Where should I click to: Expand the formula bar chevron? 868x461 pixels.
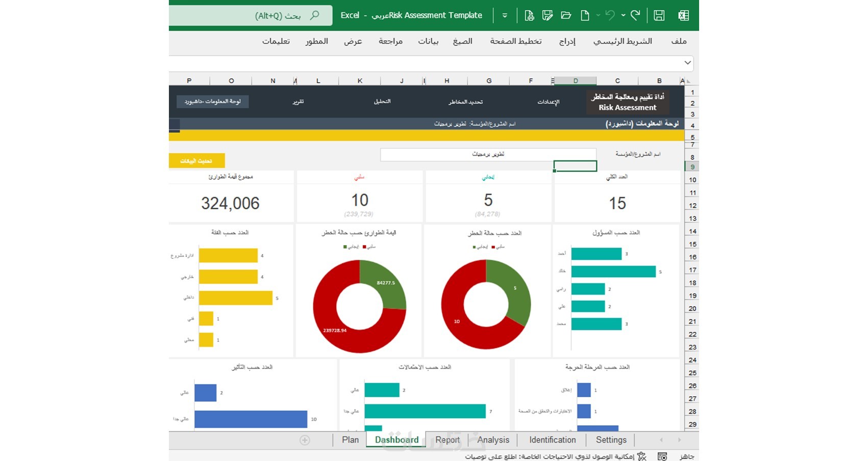point(687,63)
